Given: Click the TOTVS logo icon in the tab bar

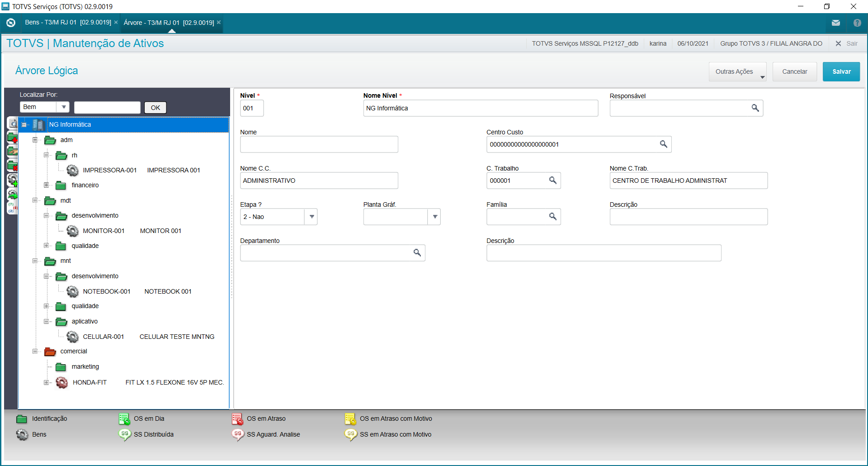Looking at the screenshot, I should tap(11, 23).
